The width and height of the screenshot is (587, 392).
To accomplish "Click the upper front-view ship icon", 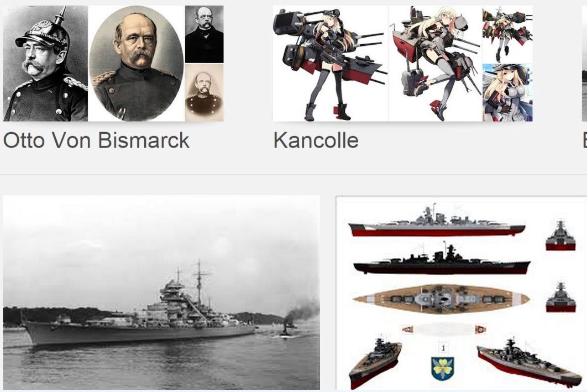I will pyautogui.click(x=560, y=236).
